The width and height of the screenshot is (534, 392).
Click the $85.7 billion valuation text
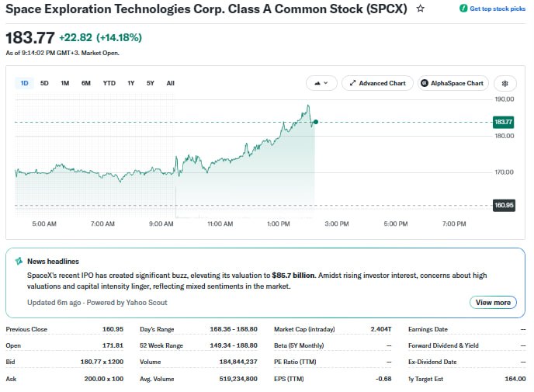[293, 276]
